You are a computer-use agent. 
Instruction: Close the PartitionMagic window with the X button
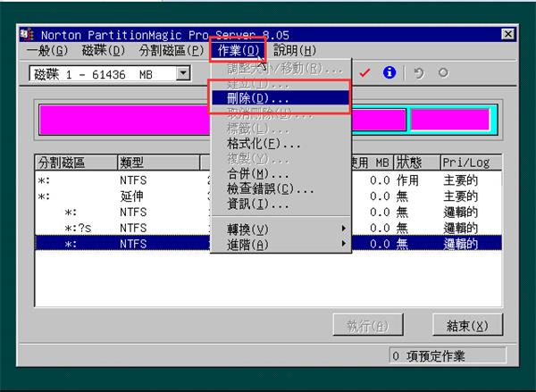pos(508,34)
